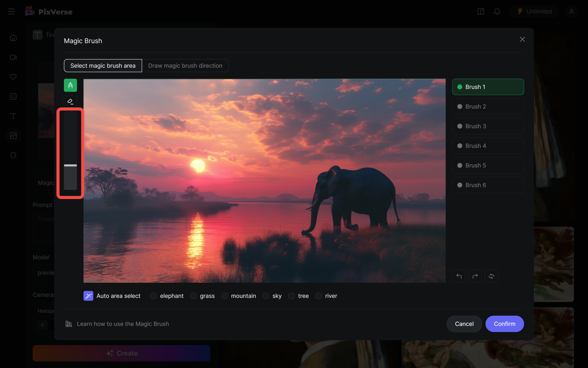Check the mountain checkbox
Screen dimensions: 588x368
[x=224, y=296]
